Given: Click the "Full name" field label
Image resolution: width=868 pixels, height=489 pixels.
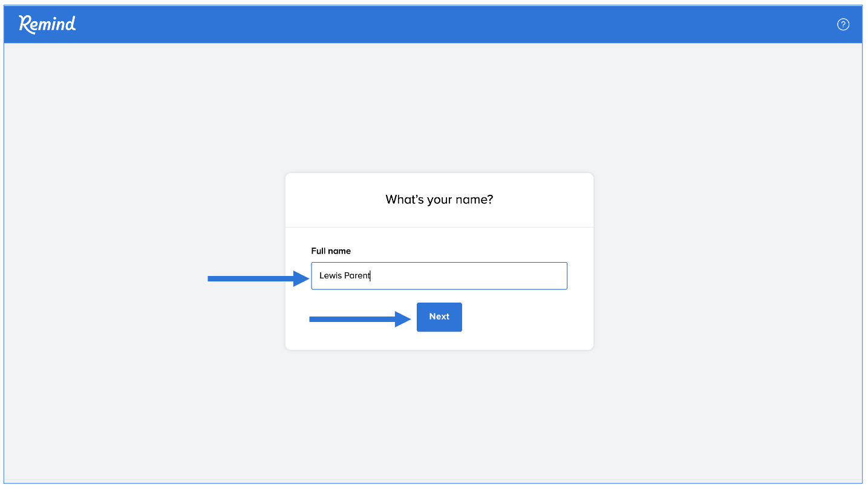Looking at the screenshot, I should 331,251.
